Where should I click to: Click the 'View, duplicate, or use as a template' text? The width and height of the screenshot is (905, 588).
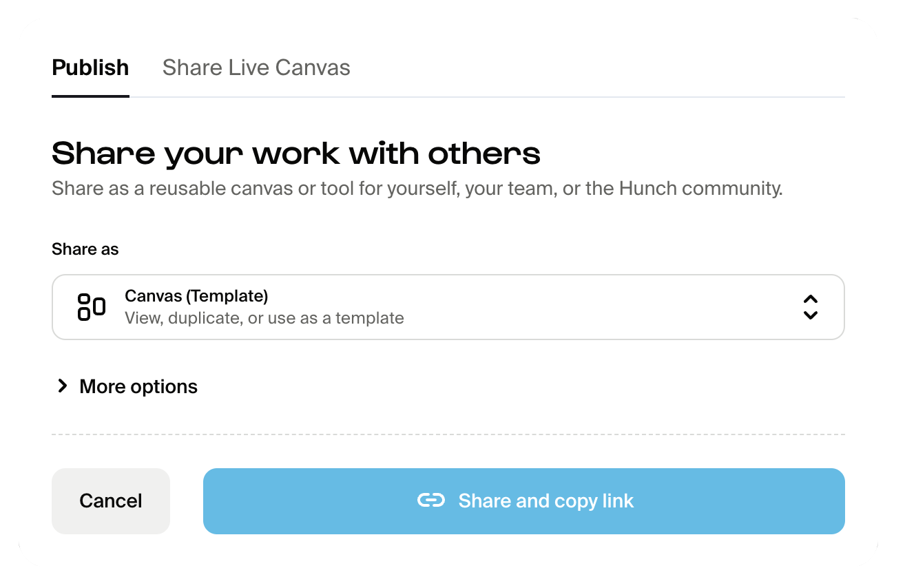(264, 318)
